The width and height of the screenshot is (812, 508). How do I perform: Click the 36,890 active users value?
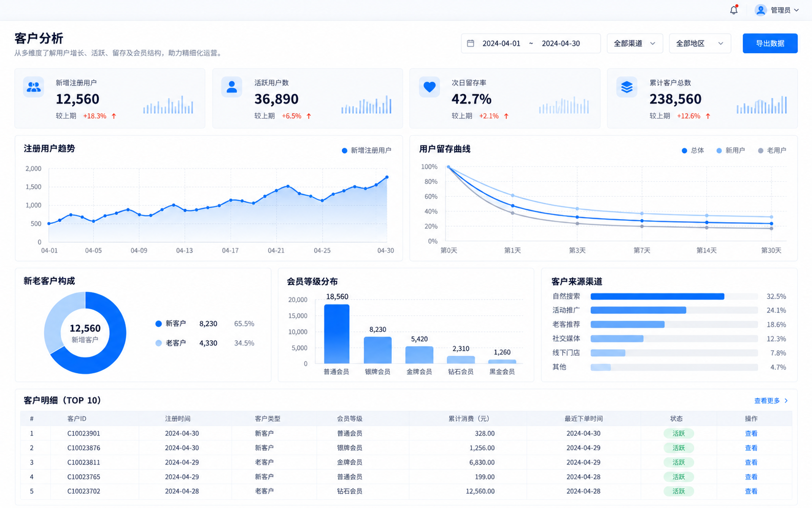point(276,99)
